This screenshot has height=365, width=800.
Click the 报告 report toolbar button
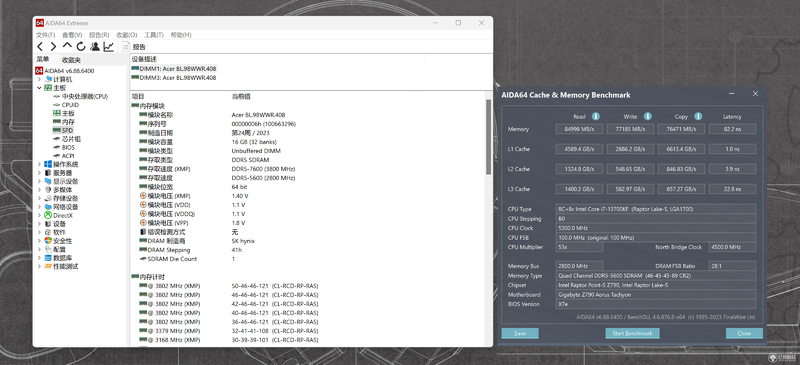click(x=134, y=47)
